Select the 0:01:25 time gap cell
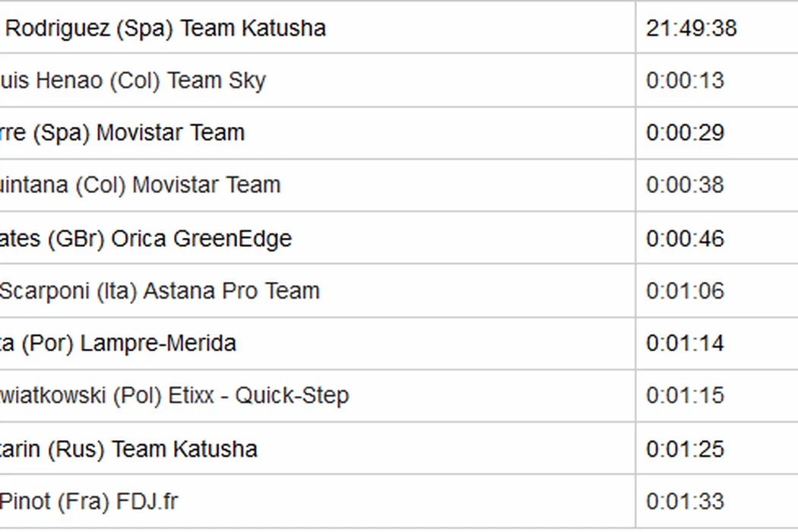This screenshot has height=532, width=798. (x=685, y=449)
